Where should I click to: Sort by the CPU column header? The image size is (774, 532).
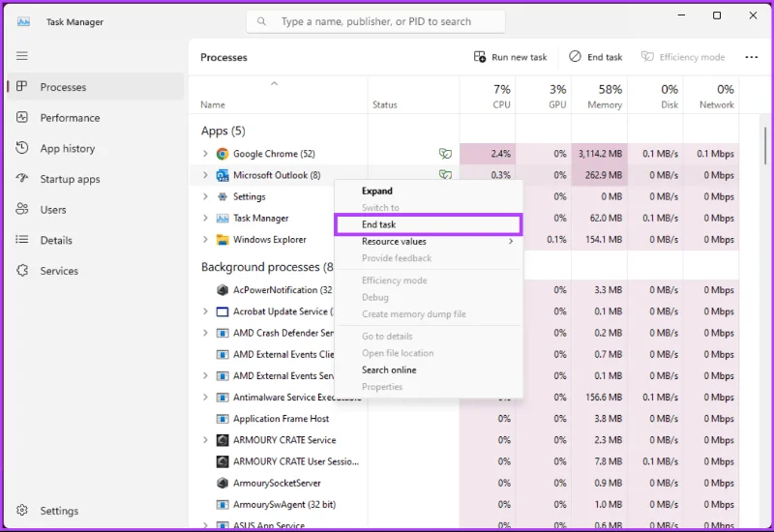pos(488,96)
